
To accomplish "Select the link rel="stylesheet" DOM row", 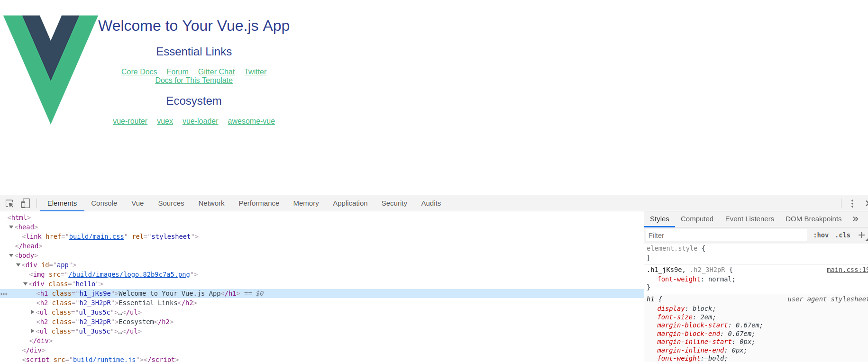I will point(322,236).
